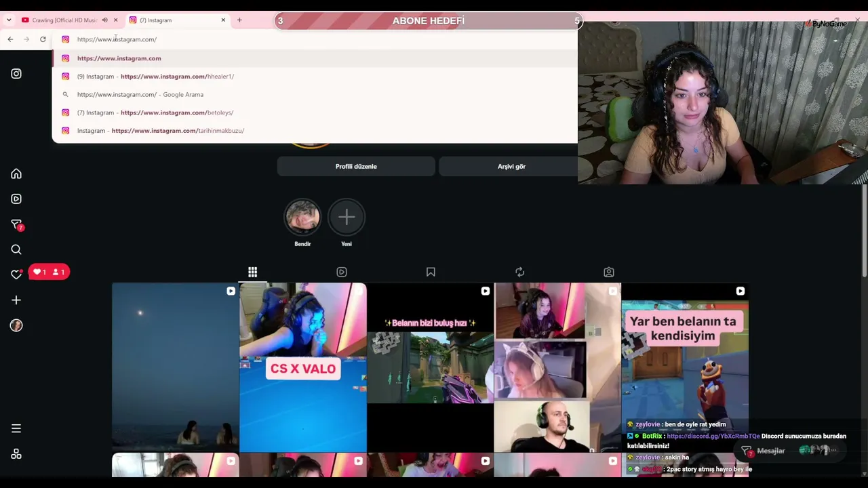Click the Profili düzenle button
Viewport: 868px width, 488px height.
tap(356, 166)
